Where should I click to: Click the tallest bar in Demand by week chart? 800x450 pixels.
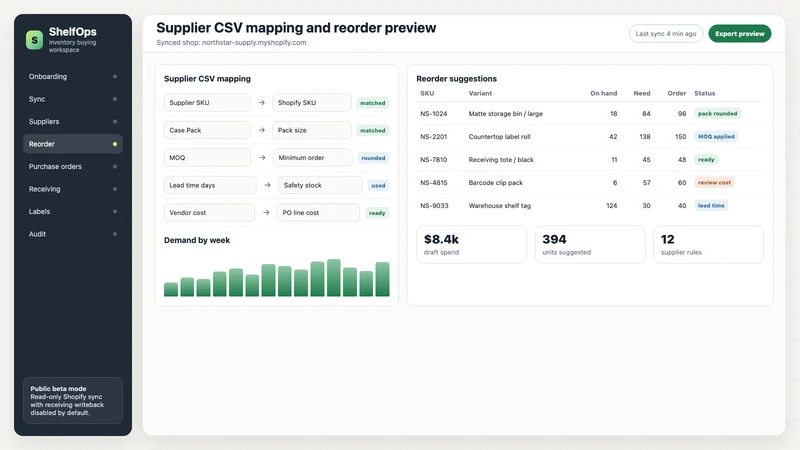point(334,278)
